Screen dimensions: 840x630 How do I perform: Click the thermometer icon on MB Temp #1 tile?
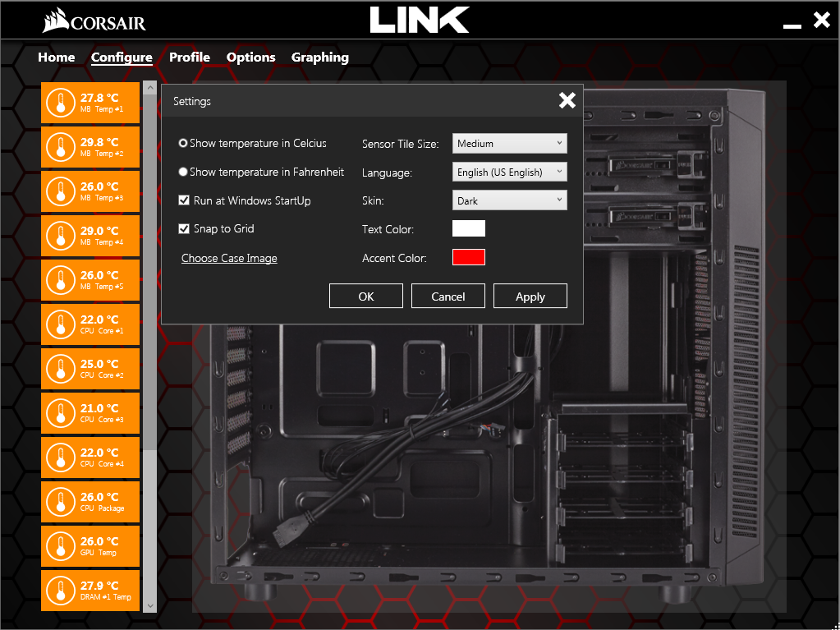[60, 103]
